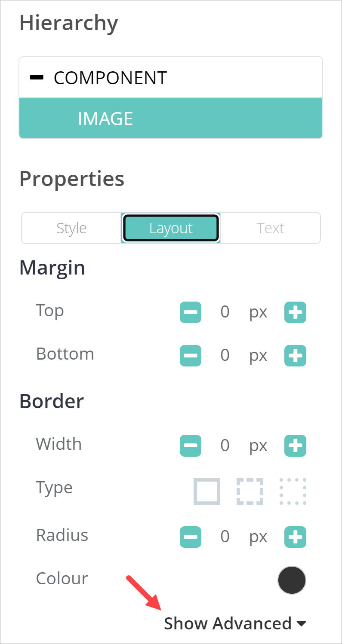Image resolution: width=342 pixels, height=644 pixels.
Task: Decrease the Margin Bottom value
Action: click(x=190, y=356)
